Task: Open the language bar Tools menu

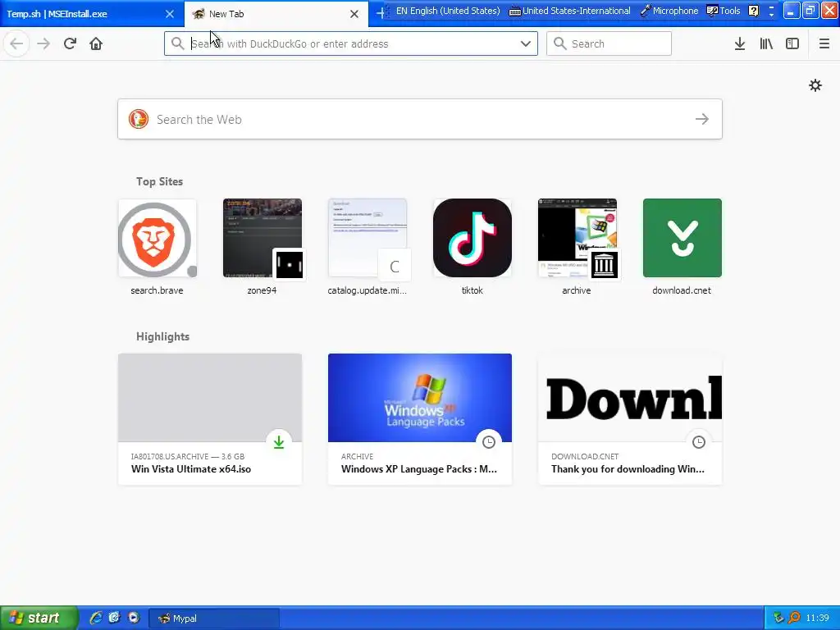Action: [x=724, y=11]
